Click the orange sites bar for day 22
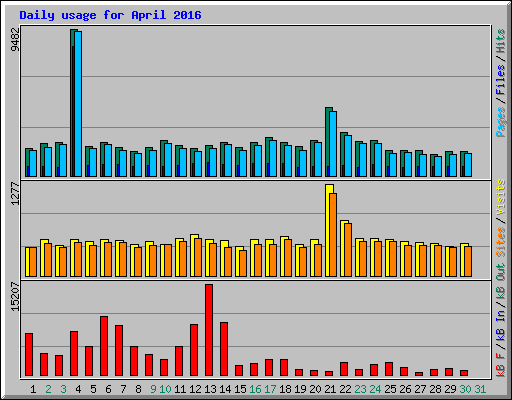 pos(348,250)
